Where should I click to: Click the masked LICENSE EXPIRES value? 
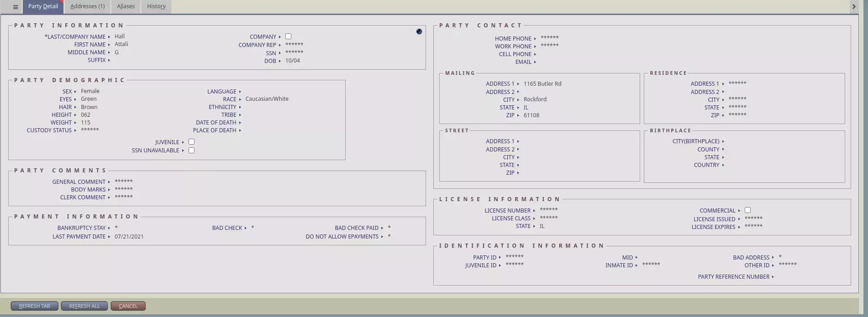click(x=753, y=227)
